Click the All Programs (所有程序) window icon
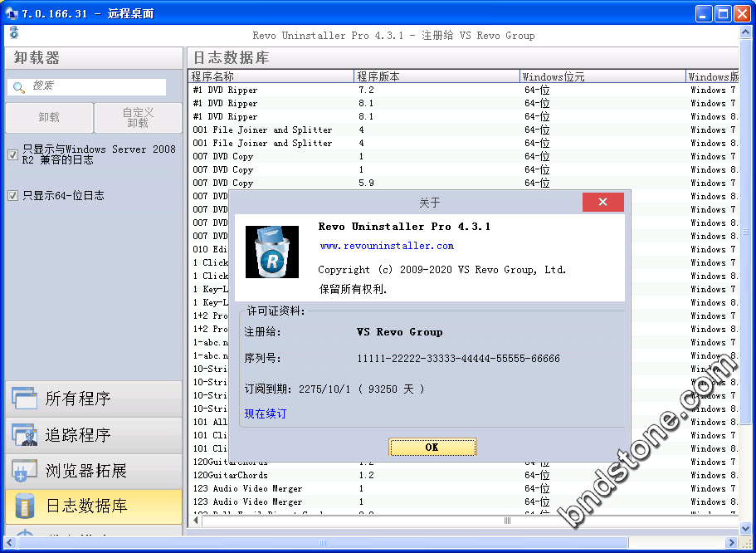 [24, 399]
